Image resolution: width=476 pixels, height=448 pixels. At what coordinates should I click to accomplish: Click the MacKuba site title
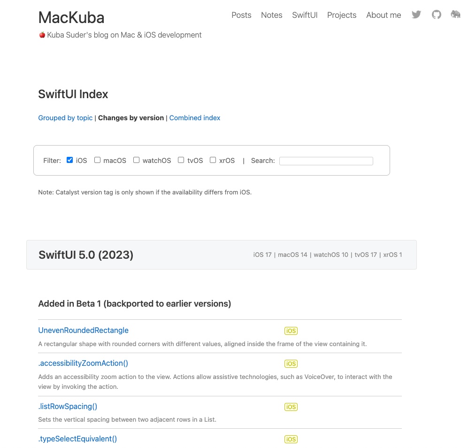pos(71,18)
